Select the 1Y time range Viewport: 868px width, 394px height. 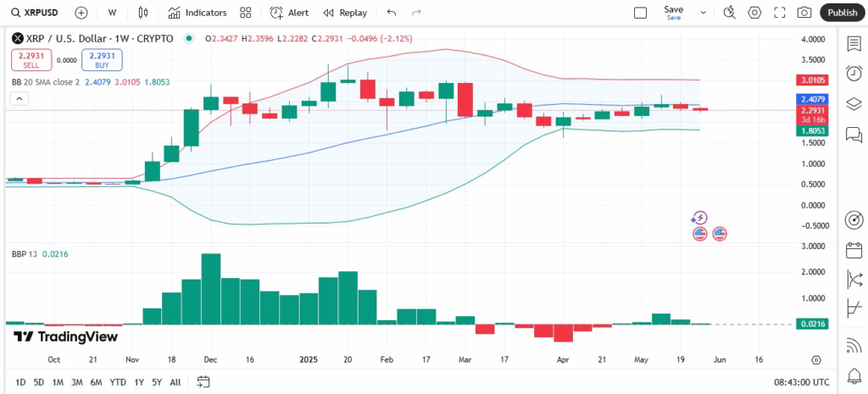coord(140,382)
